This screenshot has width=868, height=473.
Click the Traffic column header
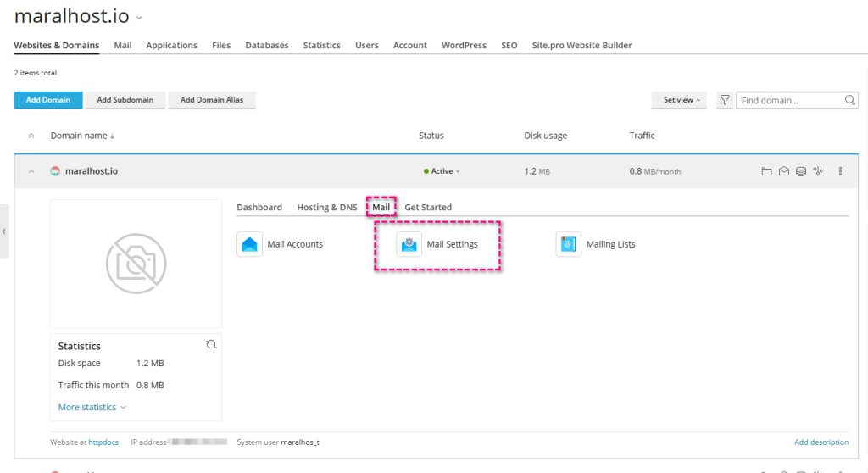point(642,136)
